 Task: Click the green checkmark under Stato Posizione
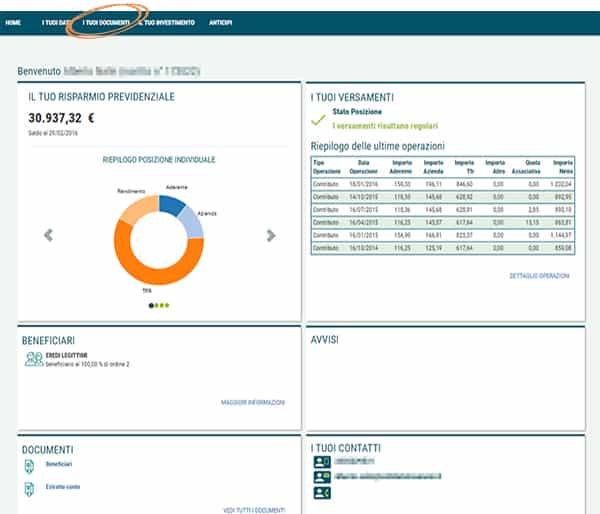pyautogui.click(x=318, y=120)
